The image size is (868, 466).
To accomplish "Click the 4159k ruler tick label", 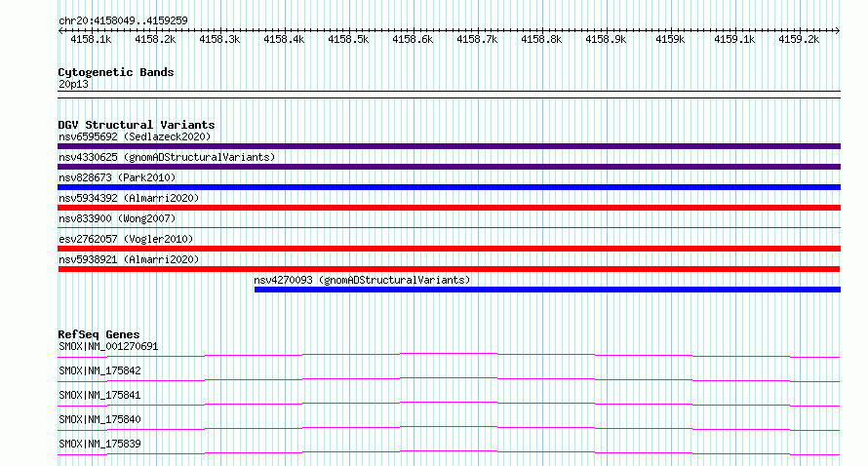I will click(x=670, y=39).
